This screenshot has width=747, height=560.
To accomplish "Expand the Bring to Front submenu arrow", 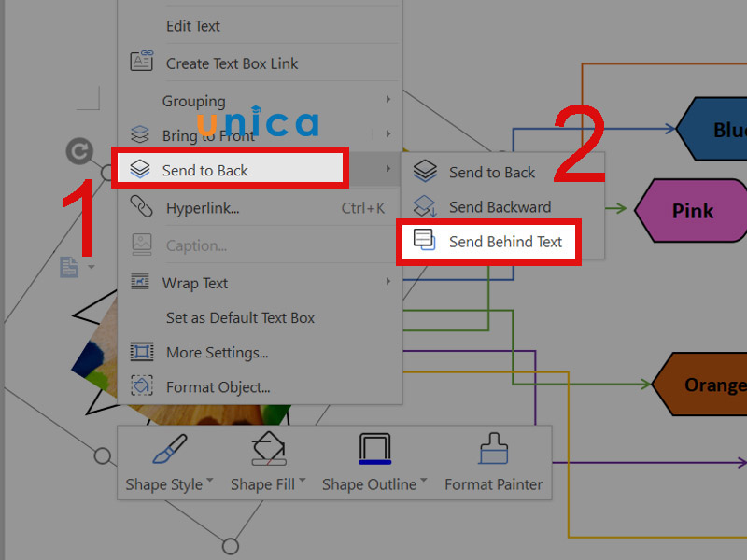I will click(388, 133).
